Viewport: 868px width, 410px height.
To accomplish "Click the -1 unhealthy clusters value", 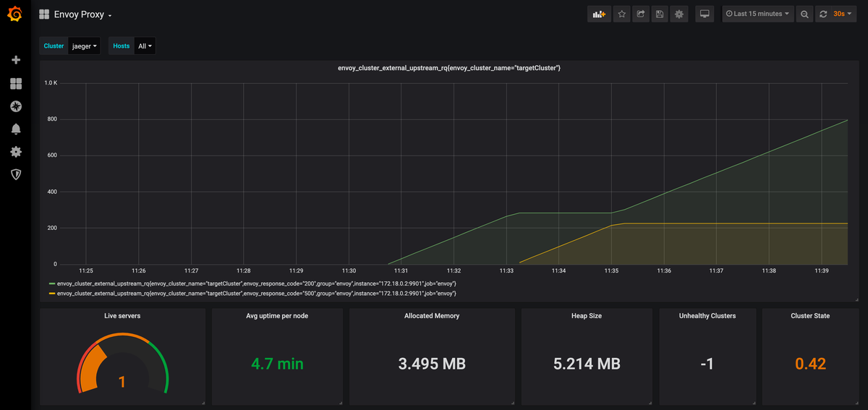I will coord(707,364).
